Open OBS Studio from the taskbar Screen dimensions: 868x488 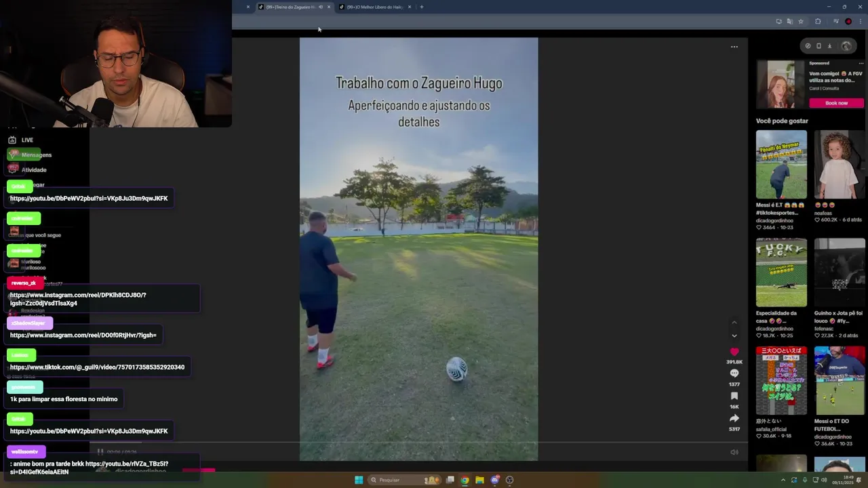click(x=509, y=480)
